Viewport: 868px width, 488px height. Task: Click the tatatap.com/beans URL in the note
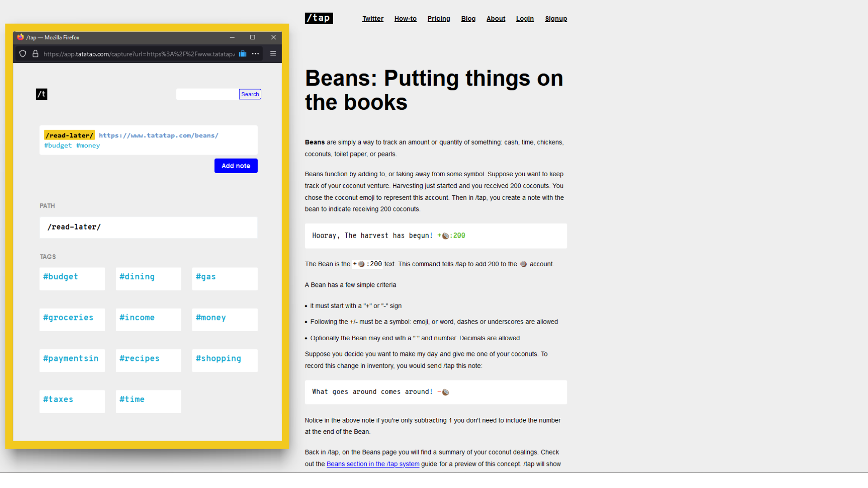point(159,136)
